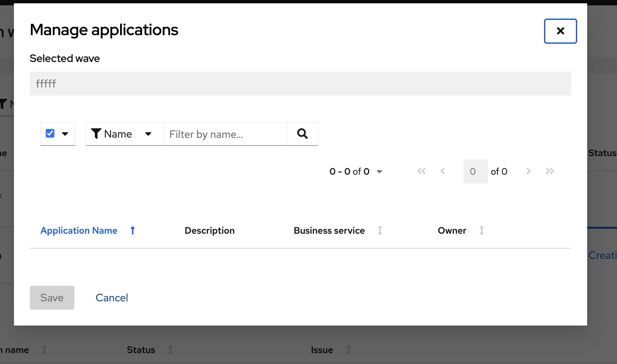Toggle the Business service column sort
617x364 pixels.
pos(380,230)
